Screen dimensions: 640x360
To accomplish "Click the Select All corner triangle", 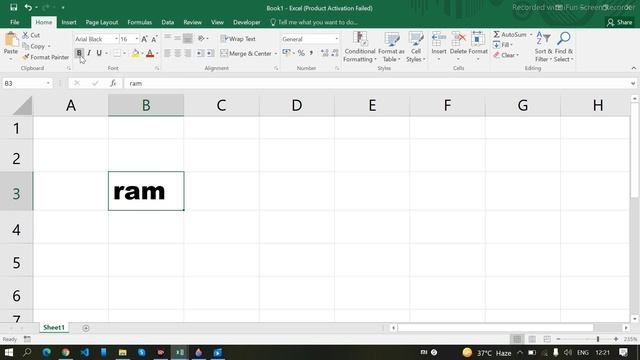I will (x=22, y=106).
